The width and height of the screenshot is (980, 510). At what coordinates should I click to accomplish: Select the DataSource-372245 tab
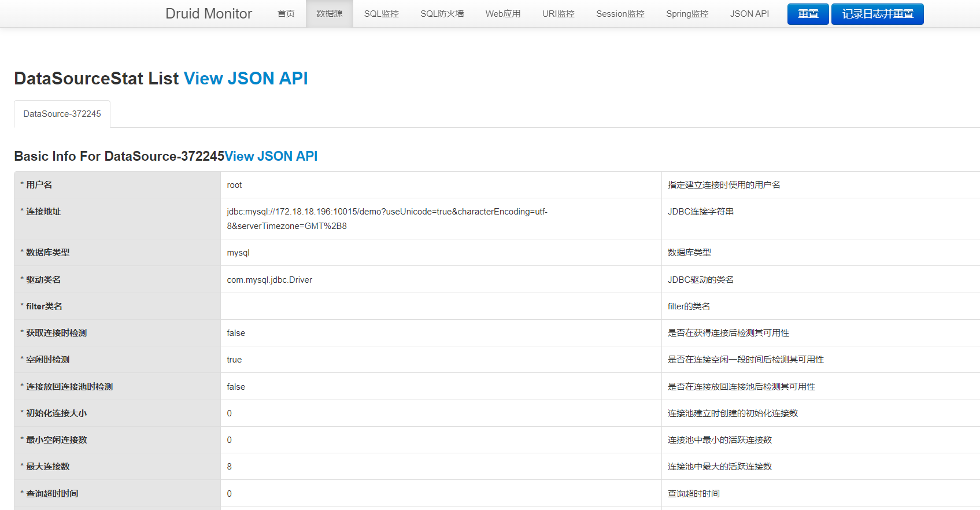(x=62, y=114)
